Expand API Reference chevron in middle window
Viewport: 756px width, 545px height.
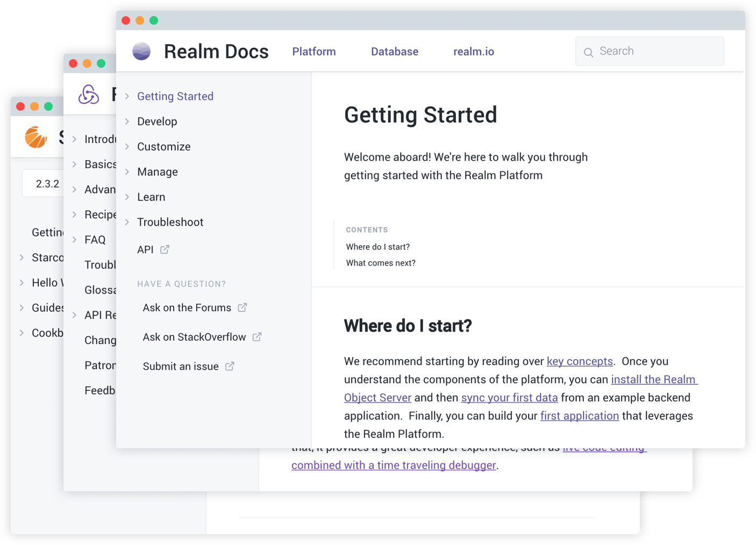pyautogui.click(x=75, y=315)
